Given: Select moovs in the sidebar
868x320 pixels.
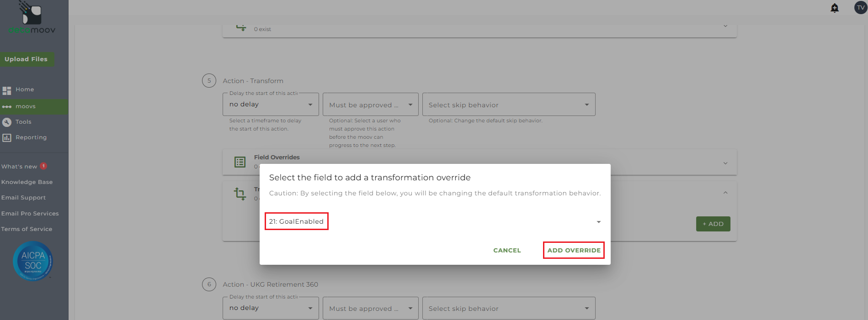Looking at the screenshot, I should (26, 106).
